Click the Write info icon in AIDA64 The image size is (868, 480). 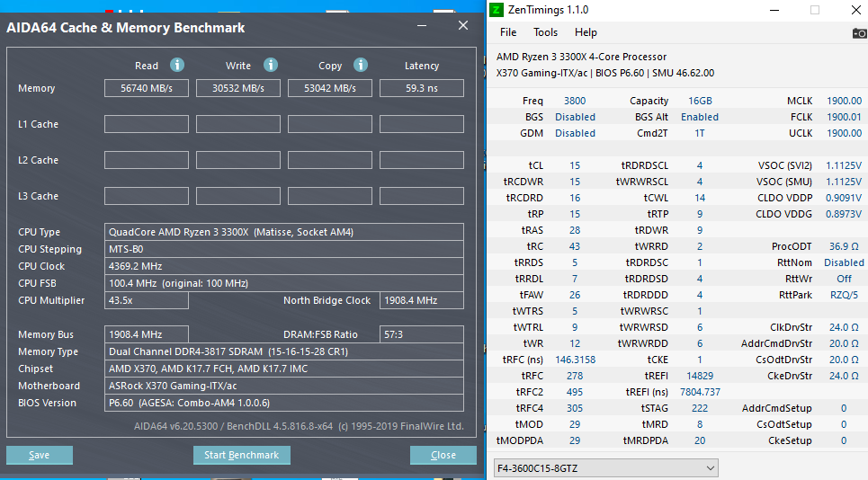(x=271, y=65)
